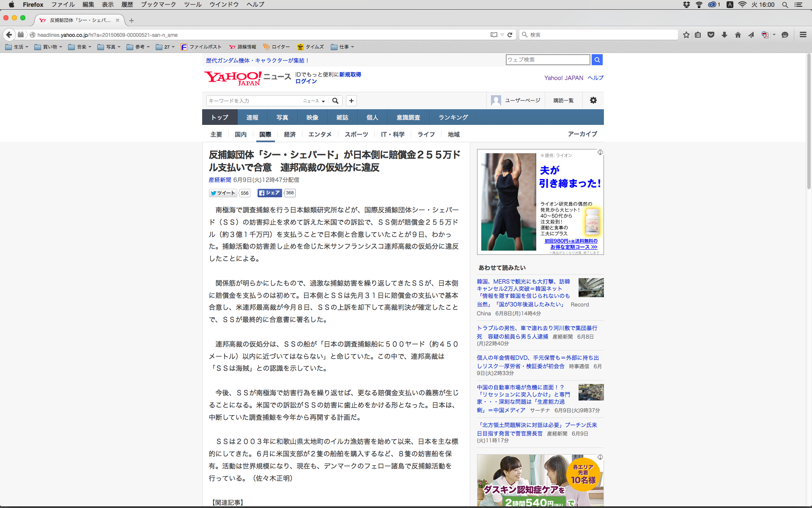Toggle reader view in address bar
Image resolution: width=812 pixels, height=508 pixels.
(x=494, y=35)
